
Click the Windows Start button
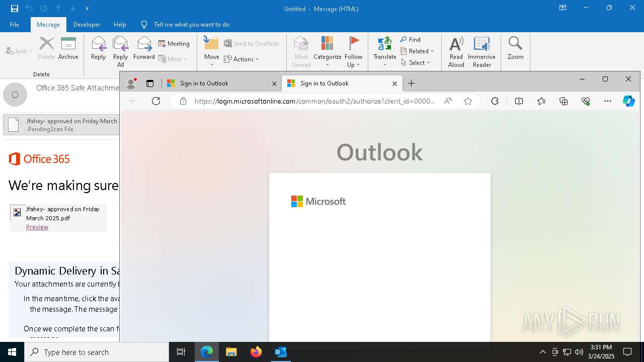[12, 352]
